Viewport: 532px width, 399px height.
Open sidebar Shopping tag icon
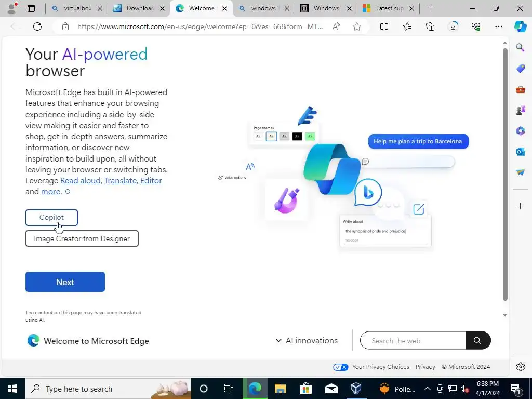tap(520, 68)
